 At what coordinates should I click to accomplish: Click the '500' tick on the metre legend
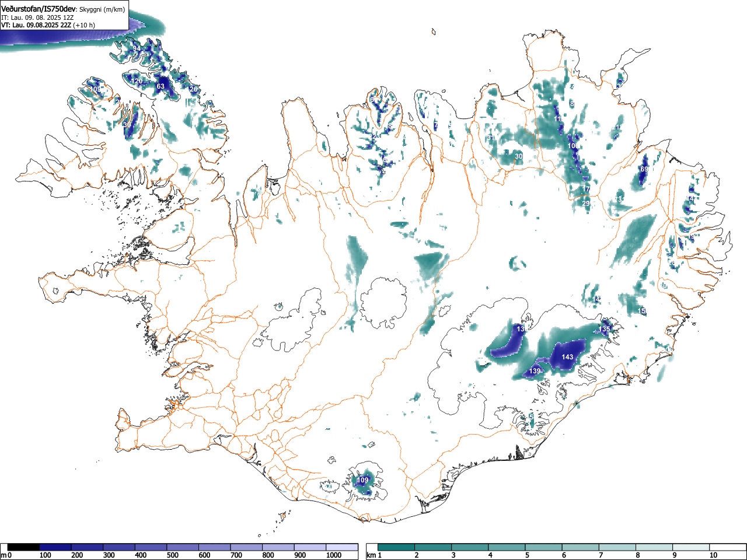[x=172, y=555]
